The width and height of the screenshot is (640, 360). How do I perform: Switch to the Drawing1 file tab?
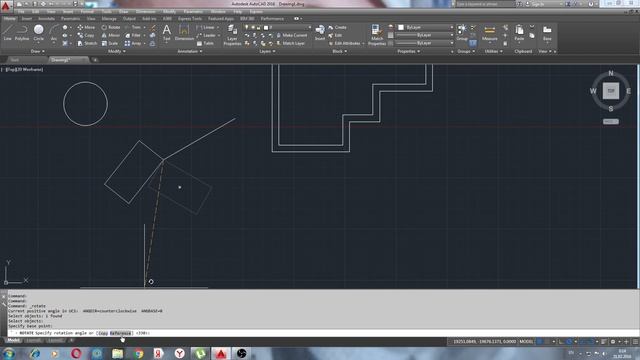67,60
